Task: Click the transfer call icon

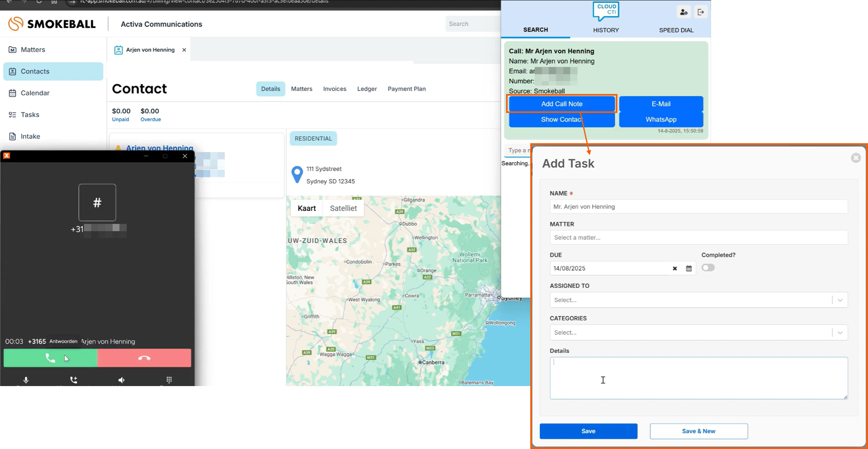Action: pyautogui.click(x=73, y=380)
